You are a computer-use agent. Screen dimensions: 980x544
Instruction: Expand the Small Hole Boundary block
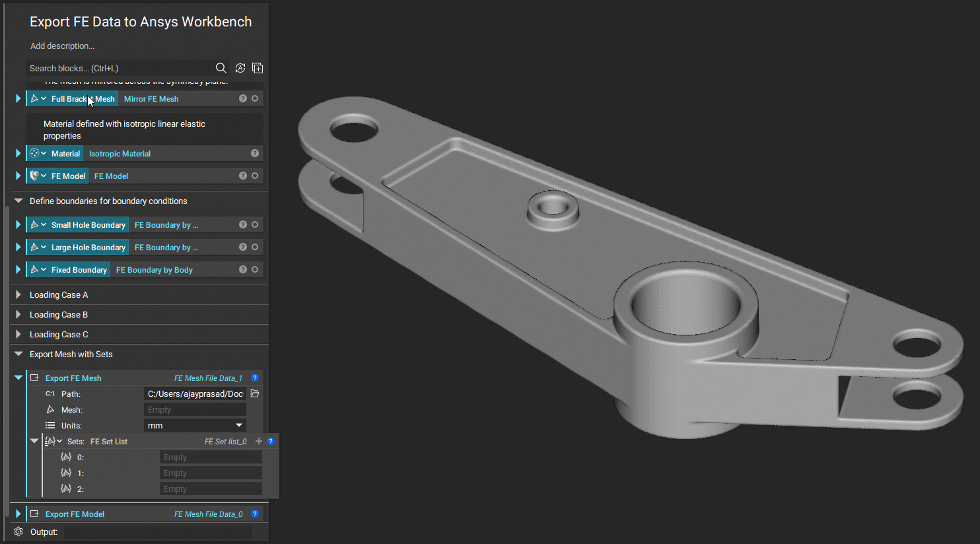click(x=18, y=224)
